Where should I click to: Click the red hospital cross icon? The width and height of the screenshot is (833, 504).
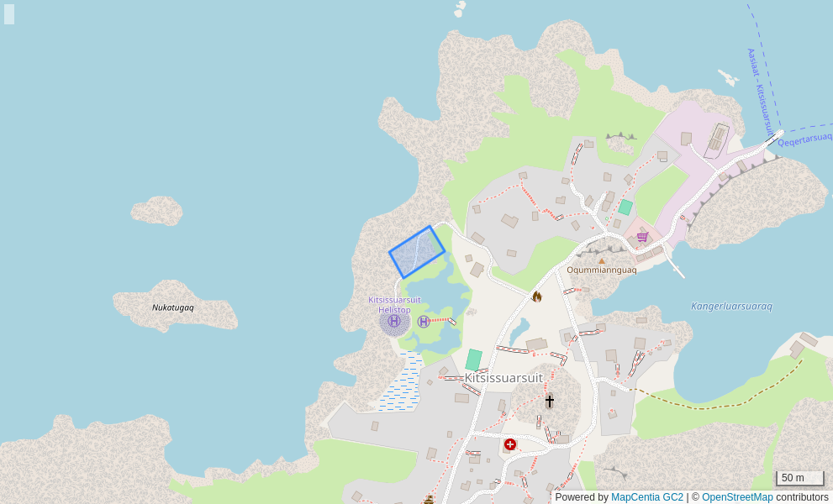click(x=510, y=444)
